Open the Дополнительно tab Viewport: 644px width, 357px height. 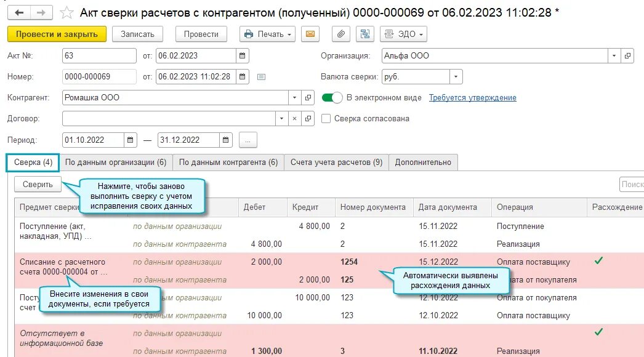click(x=423, y=162)
